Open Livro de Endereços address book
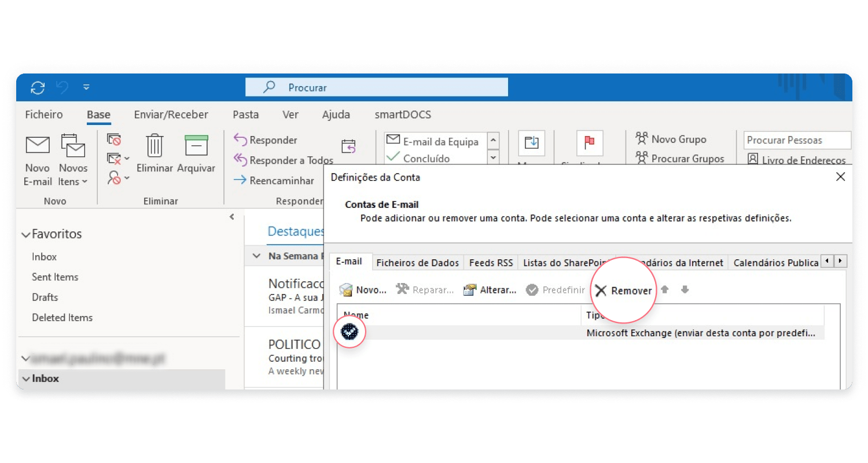Viewport: 868px width, 463px height. tap(797, 160)
